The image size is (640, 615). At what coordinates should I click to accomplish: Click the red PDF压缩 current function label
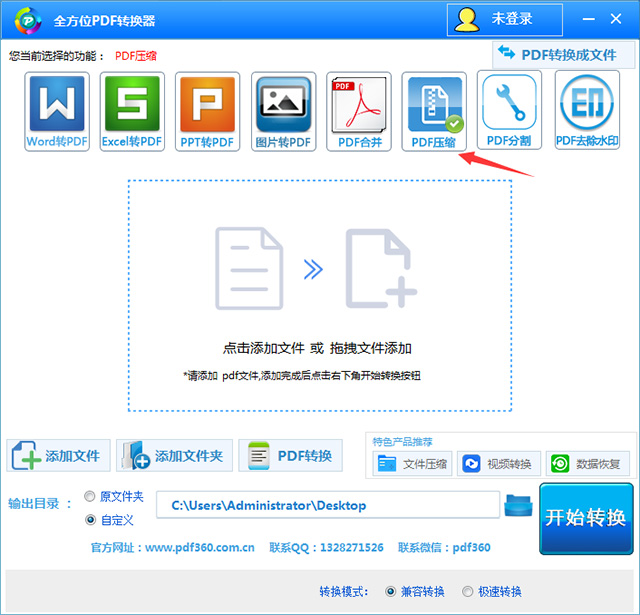pyautogui.click(x=136, y=56)
